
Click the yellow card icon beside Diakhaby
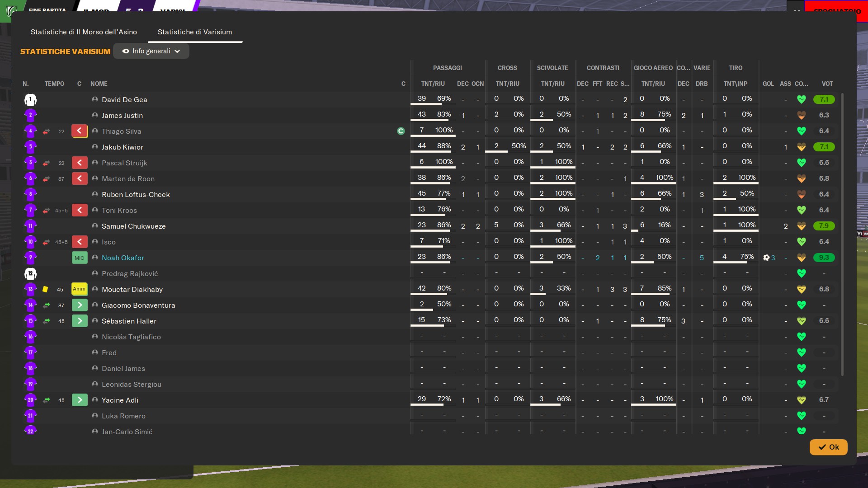45,289
